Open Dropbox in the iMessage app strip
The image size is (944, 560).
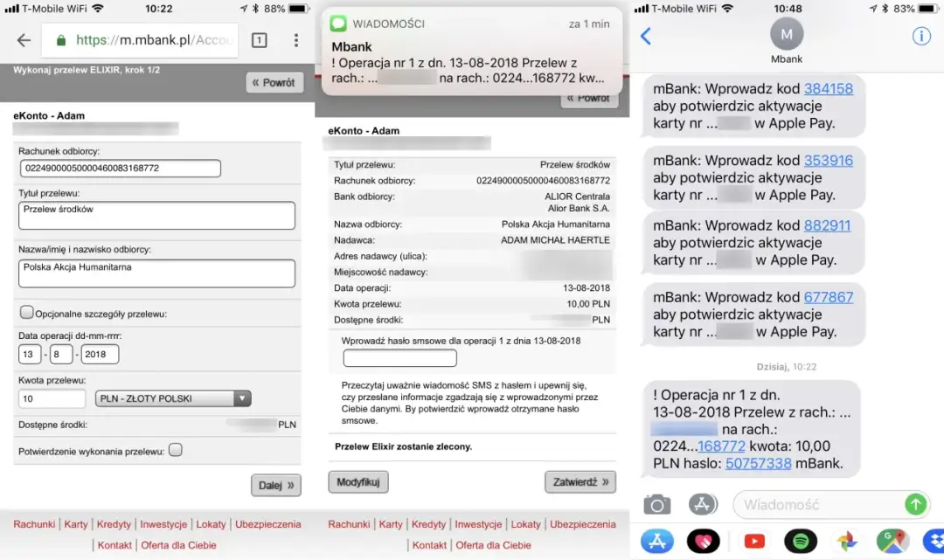pos(935,542)
